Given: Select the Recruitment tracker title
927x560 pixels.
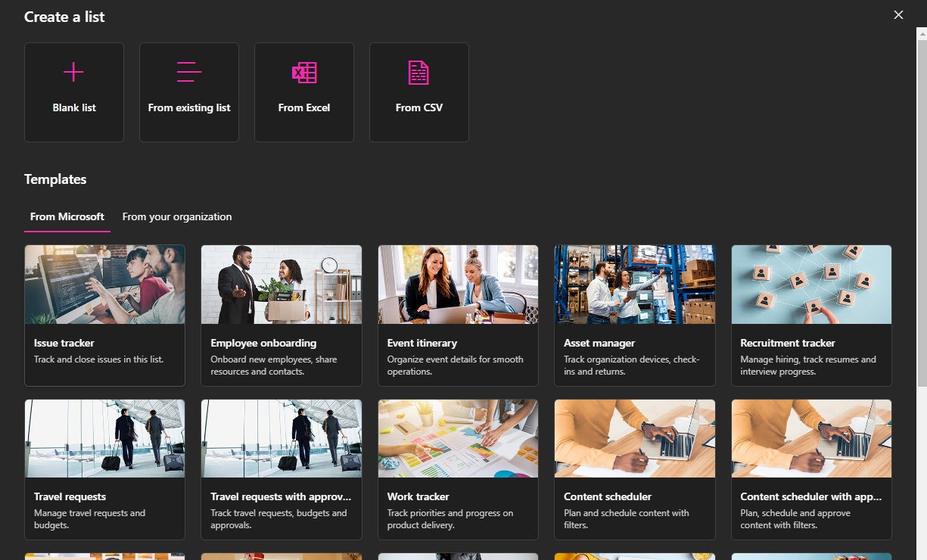Looking at the screenshot, I should point(788,343).
